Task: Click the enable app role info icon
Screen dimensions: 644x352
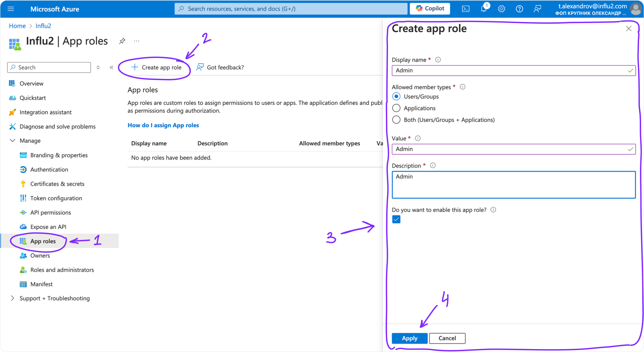Action: coord(493,210)
